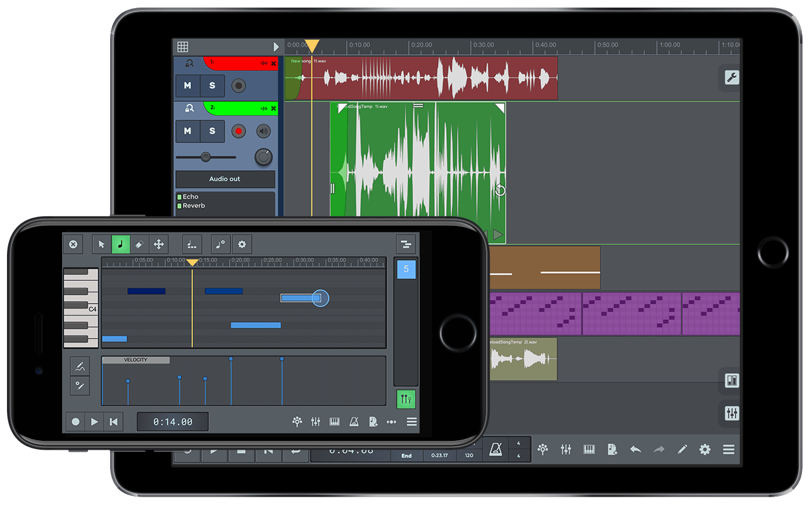Expand the track list with the right-pointing arrow
Screen dimensions: 812x513
pyautogui.click(x=276, y=46)
